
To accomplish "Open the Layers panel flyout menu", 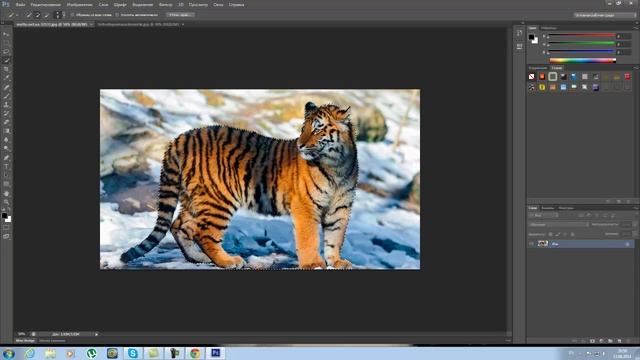I will tap(636, 208).
